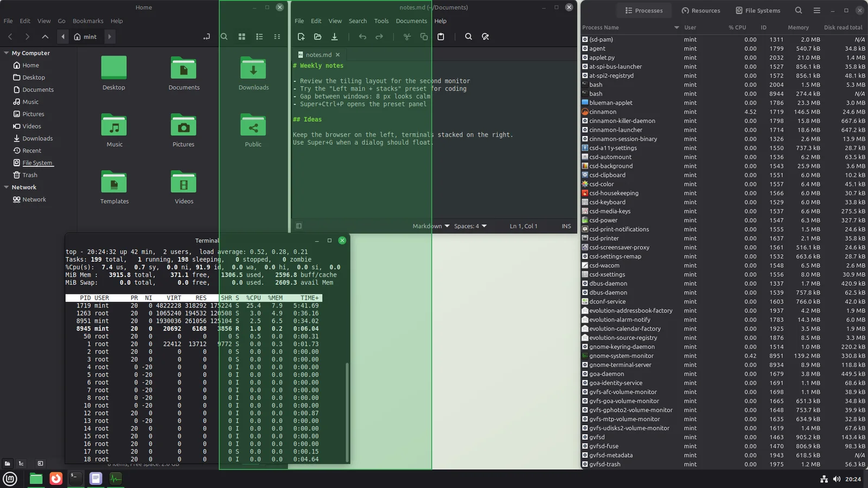Toggle INS overwrite mode in text editor
This screenshot has width=868, height=488.
566,226
